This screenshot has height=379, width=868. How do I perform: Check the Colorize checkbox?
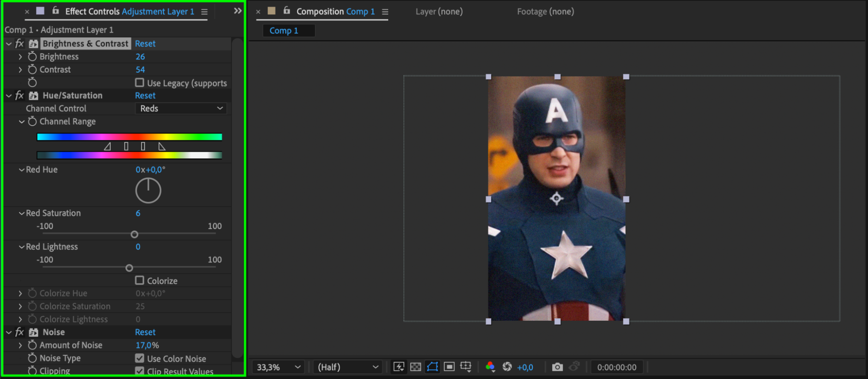[x=139, y=280]
